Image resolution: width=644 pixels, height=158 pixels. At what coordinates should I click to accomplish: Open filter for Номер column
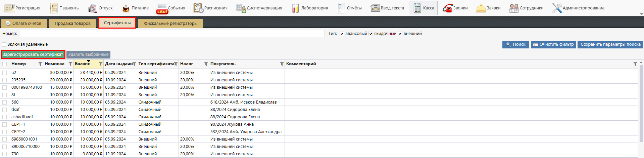(x=40, y=64)
